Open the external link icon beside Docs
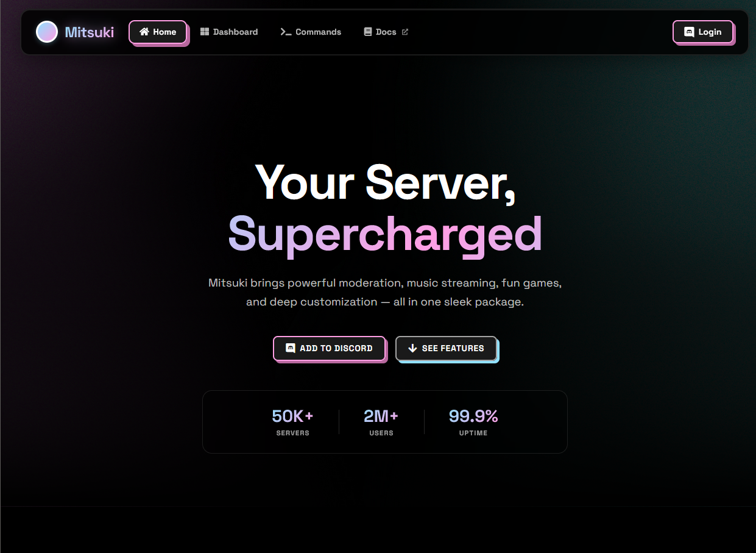Image resolution: width=756 pixels, height=553 pixels. coord(405,32)
